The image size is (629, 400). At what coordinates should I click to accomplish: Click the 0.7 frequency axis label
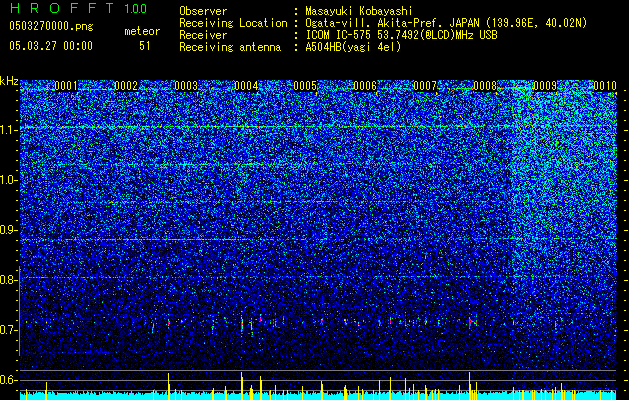tap(8, 330)
